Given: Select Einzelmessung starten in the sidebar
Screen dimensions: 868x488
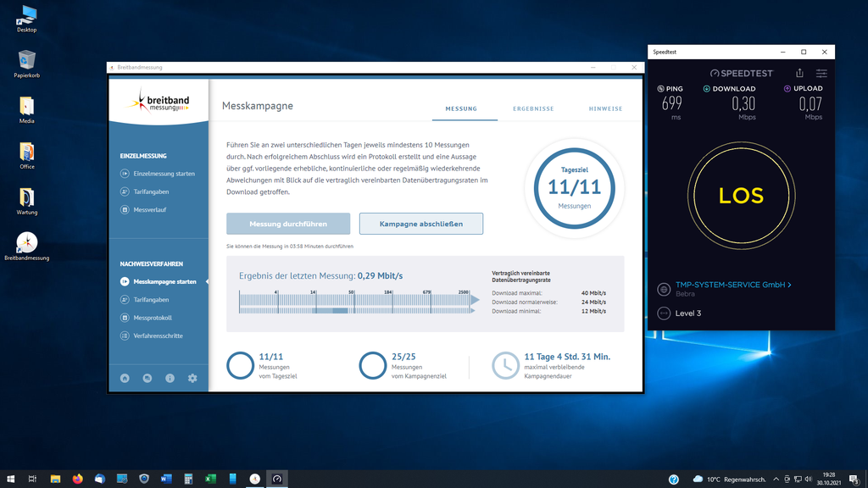Looking at the screenshot, I should 158,174.
